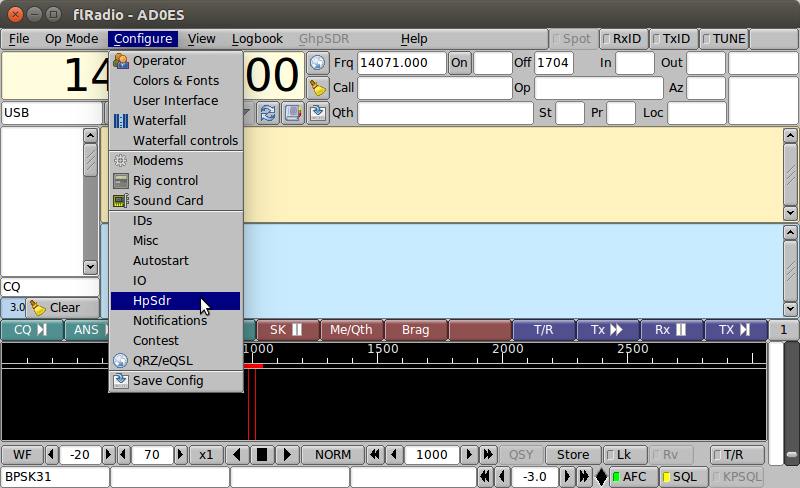Open the Logbook menu
This screenshot has width=800, height=488.
[257, 39]
